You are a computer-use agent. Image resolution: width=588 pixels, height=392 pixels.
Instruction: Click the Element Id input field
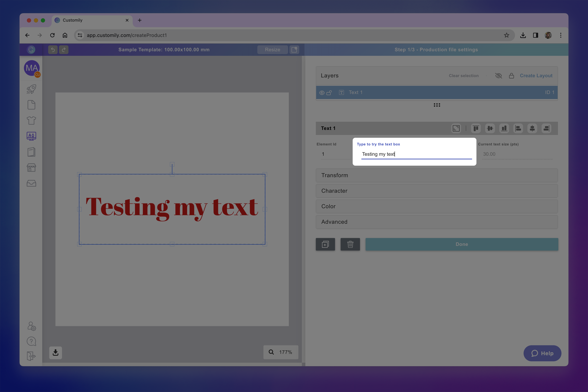pyautogui.click(x=336, y=154)
